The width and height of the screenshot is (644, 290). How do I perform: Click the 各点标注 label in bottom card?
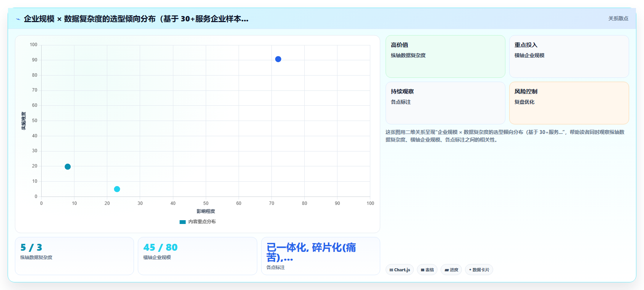click(276, 267)
